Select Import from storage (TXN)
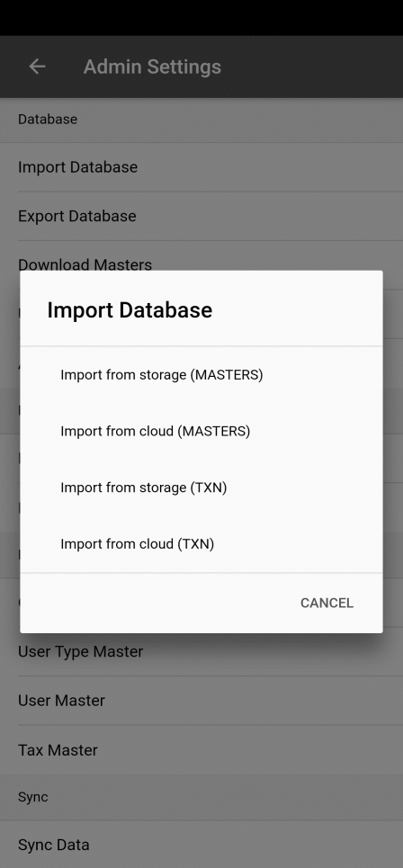Screen dimensions: 403x868 click(201, 488)
